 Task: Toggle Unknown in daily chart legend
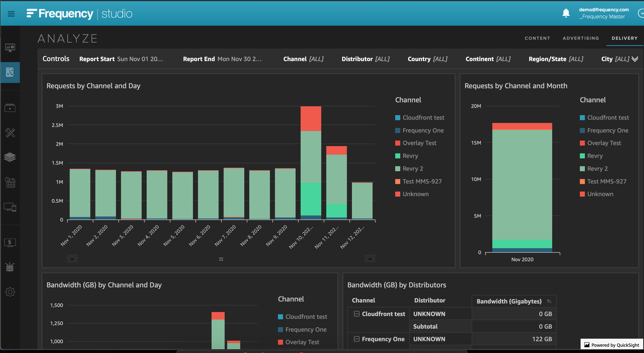click(x=412, y=194)
